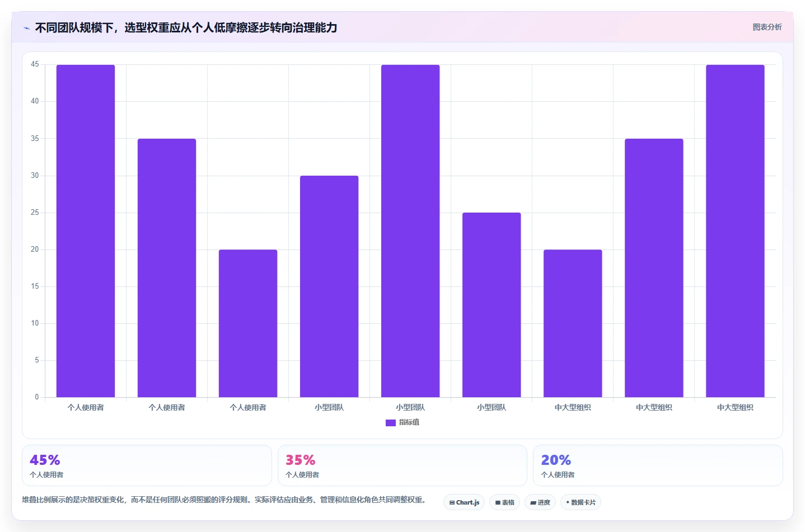Toggle the purple 指标值 legend swatch

click(x=391, y=423)
